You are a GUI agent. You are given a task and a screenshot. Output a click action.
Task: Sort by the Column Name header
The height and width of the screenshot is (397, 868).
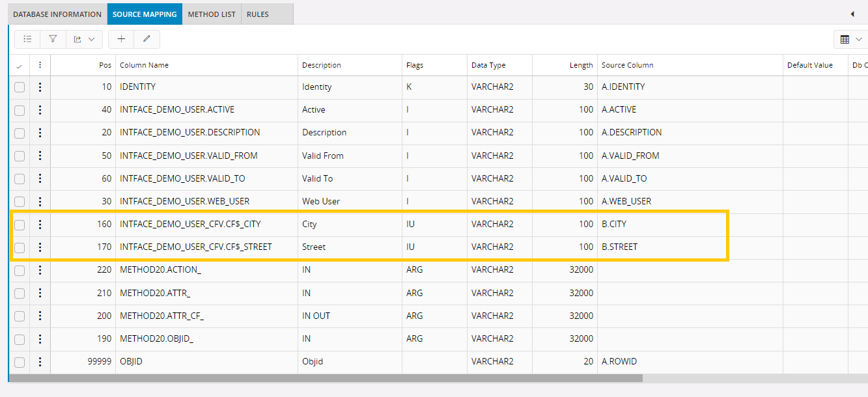click(145, 65)
